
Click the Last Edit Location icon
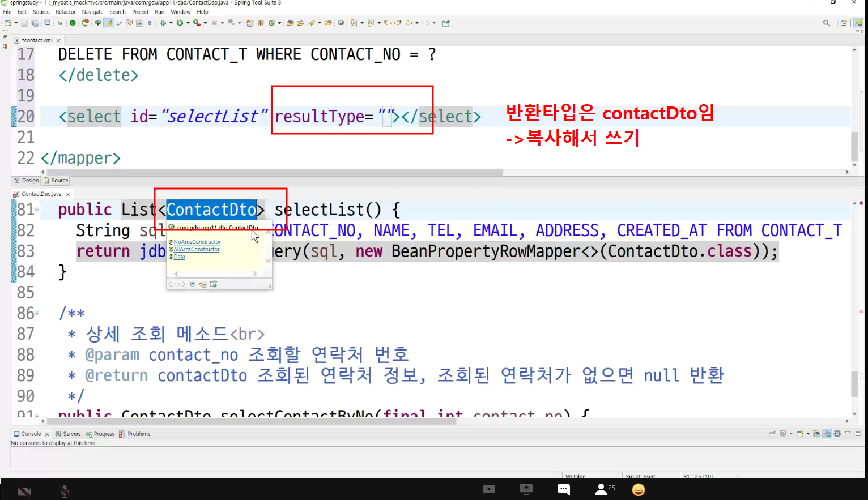388,23
